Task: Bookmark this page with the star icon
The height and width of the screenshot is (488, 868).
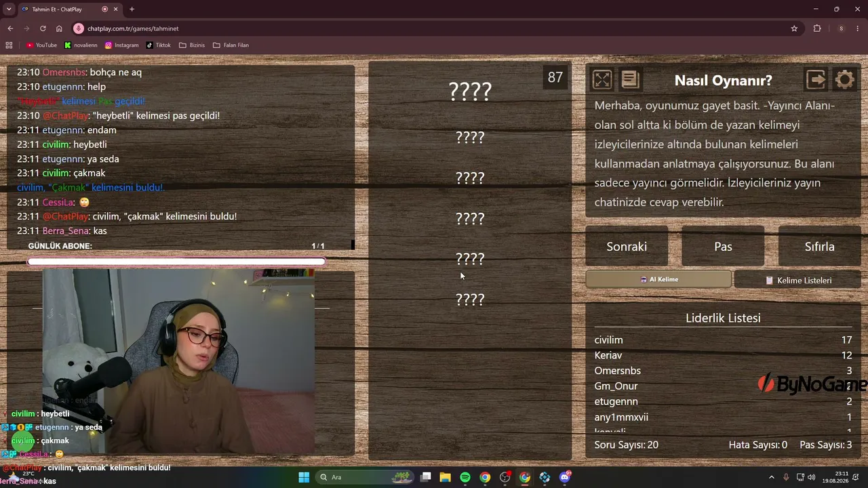Action: [794, 28]
